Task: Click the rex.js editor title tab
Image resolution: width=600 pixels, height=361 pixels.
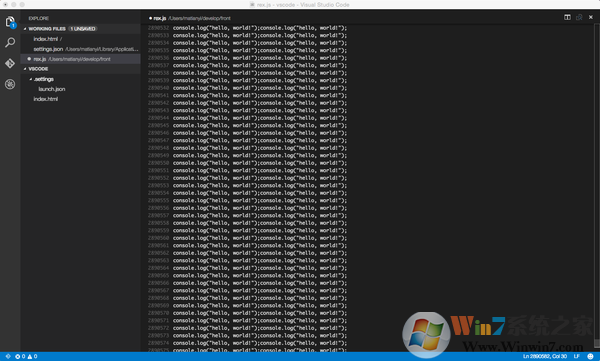Action: [189, 18]
